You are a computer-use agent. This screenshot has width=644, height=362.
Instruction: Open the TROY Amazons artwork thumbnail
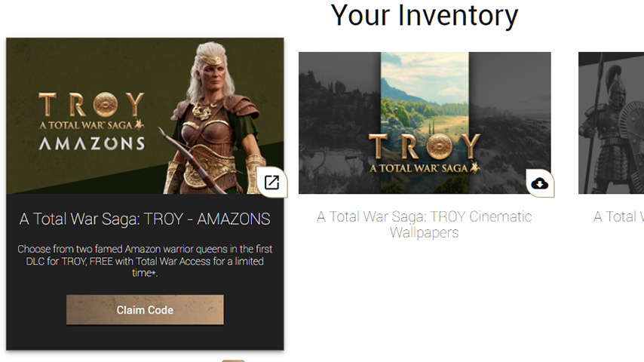tap(145, 116)
